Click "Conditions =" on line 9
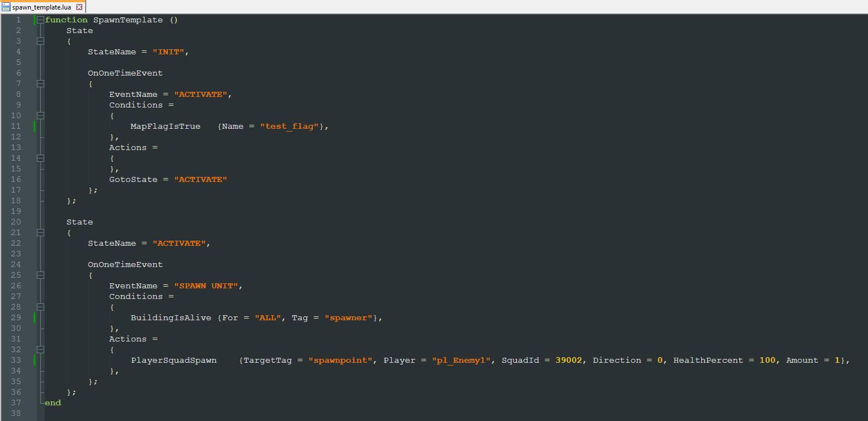 [142, 105]
